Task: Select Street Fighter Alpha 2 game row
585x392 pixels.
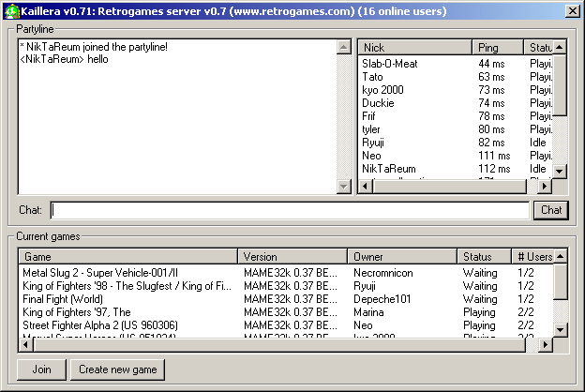Action: coord(286,325)
